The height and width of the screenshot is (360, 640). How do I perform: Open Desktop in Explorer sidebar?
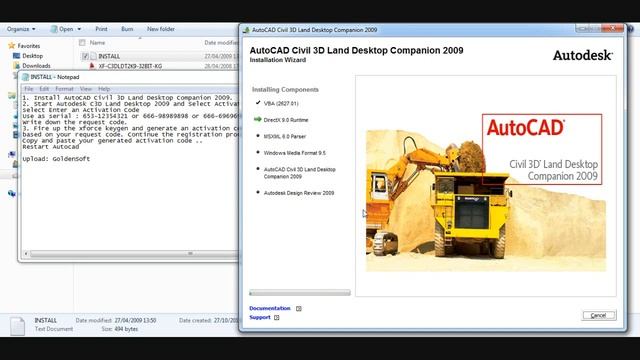32,56
